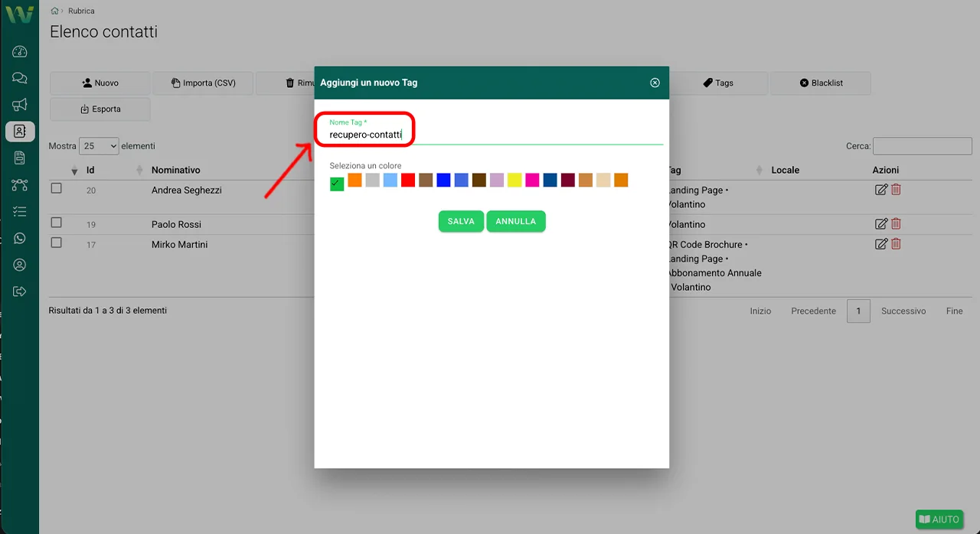Sort the table by Id column
Screen dimensions: 980x534
coord(90,170)
